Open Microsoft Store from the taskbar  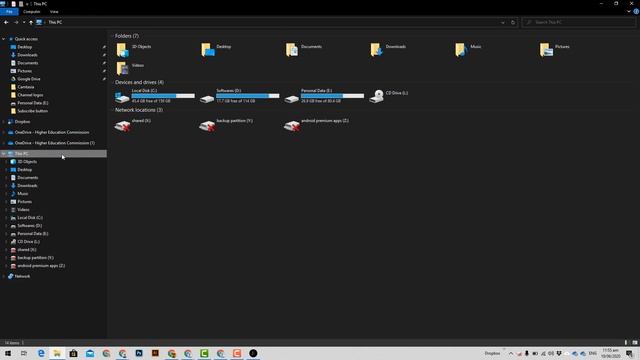73,353
